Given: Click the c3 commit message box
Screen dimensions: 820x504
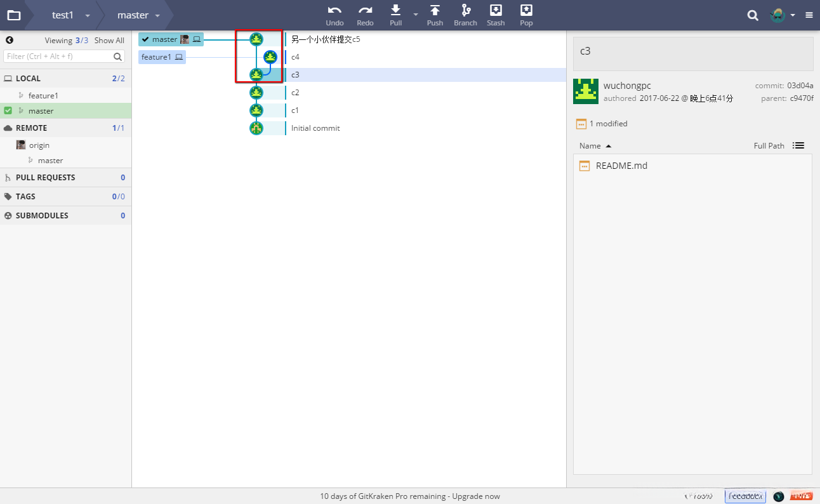Looking at the screenshot, I should coord(693,53).
